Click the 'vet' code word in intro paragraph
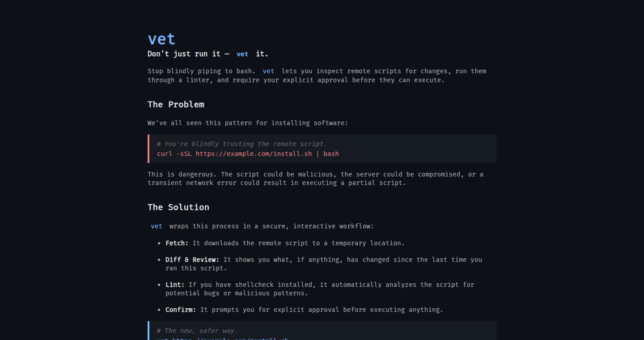 [268, 71]
